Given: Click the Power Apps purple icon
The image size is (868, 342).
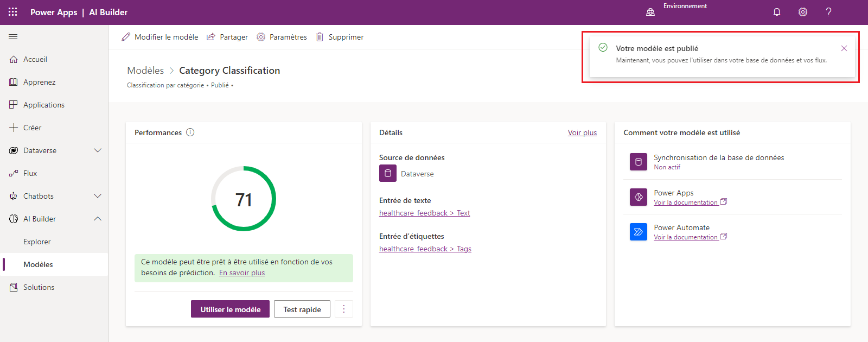Looking at the screenshot, I should [639, 197].
